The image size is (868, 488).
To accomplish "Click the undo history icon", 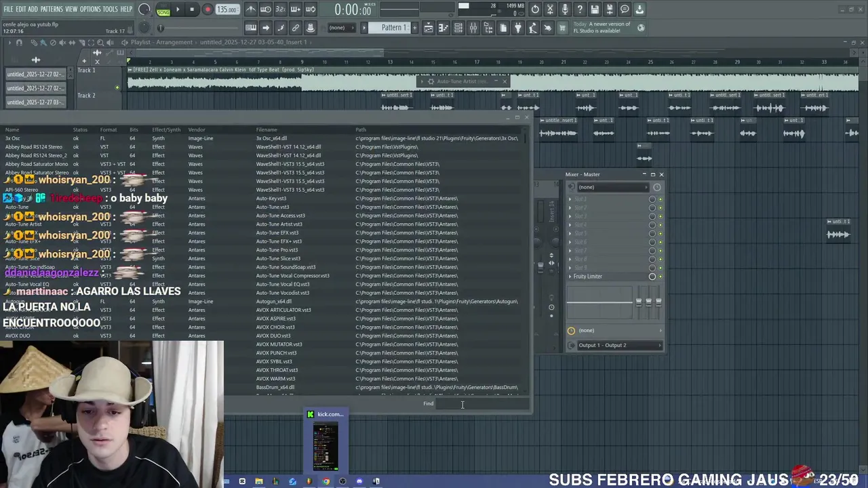I will coord(535,9).
